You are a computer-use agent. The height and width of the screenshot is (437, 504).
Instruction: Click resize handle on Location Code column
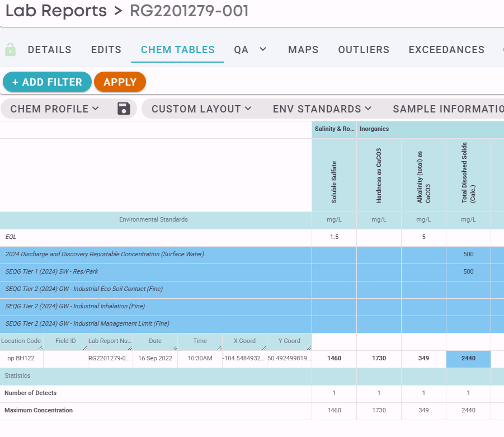pos(40,347)
